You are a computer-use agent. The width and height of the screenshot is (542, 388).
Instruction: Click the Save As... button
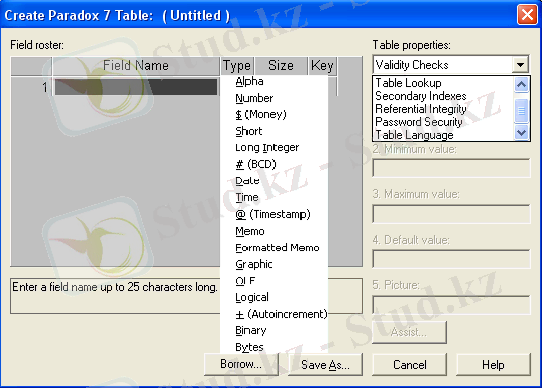(x=325, y=364)
